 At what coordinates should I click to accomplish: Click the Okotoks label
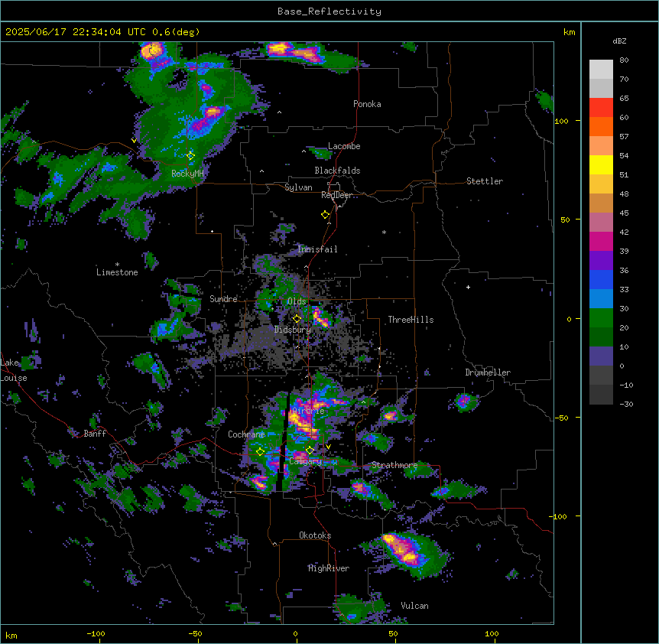(x=315, y=535)
